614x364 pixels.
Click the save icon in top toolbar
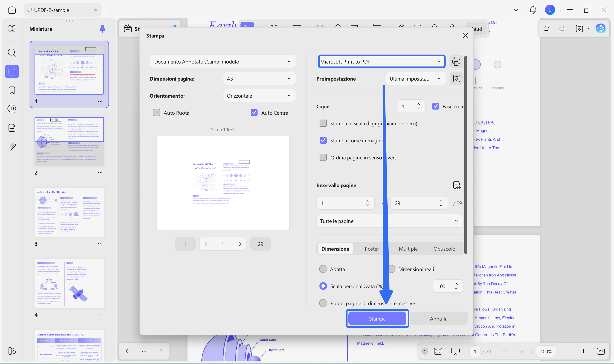pyautogui.click(x=579, y=29)
